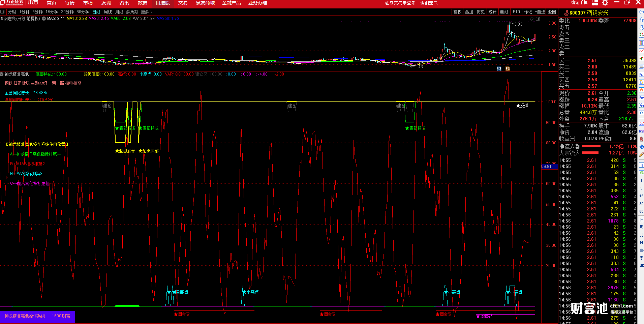Select the N period in right strip
The image size is (644, 324).
click(x=641, y=242)
